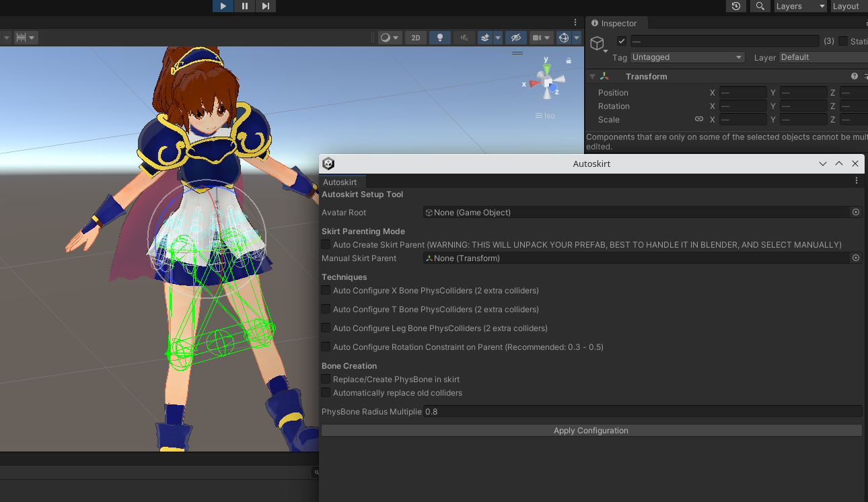Collapse the Transform component foldout

592,77
